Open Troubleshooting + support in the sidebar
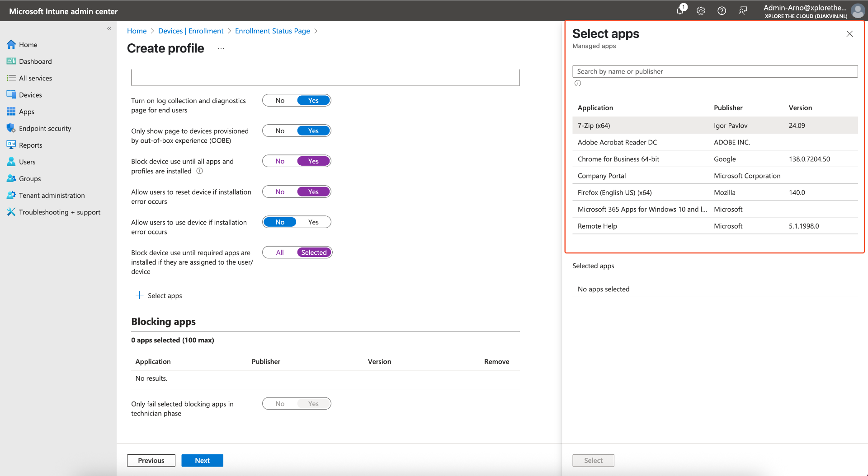 coord(60,212)
